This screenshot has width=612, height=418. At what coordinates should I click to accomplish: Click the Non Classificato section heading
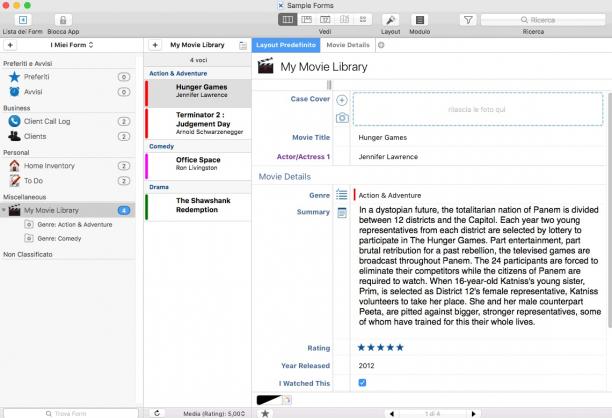[x=28, y=254]
